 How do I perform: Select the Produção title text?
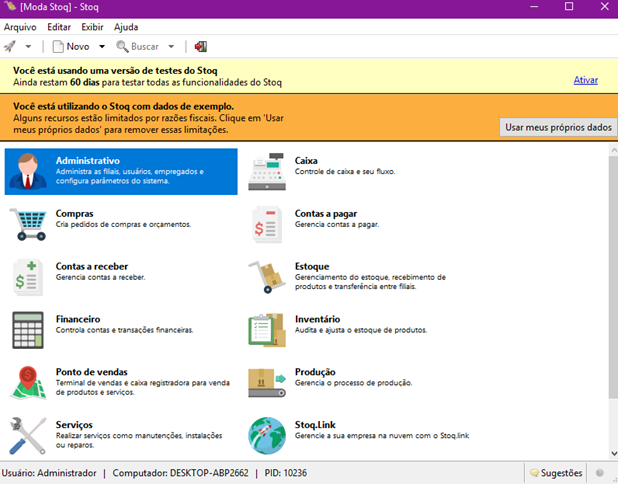pyautogui.click(x=315, y=372)
